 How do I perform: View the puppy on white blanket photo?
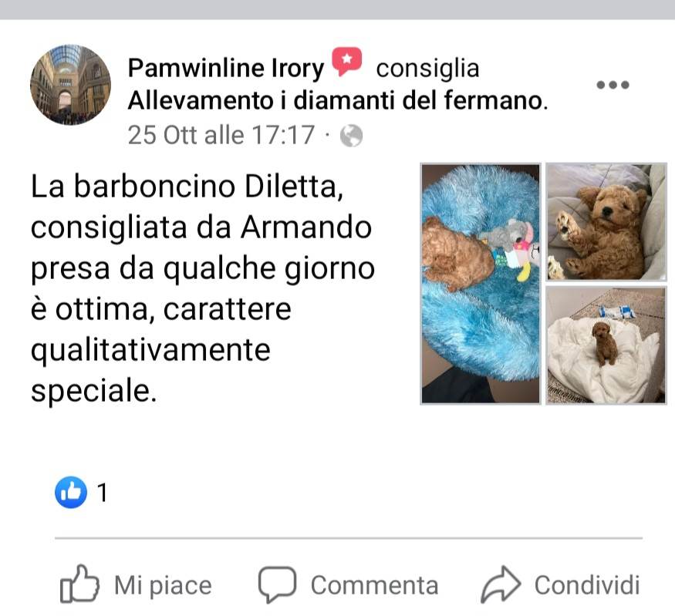click(x=606, y=345)
